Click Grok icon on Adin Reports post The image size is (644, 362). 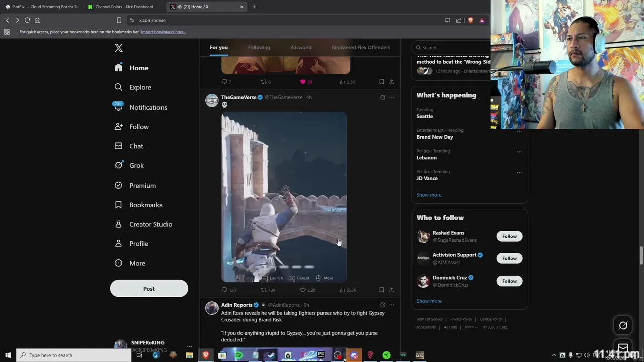pos(383,305)
